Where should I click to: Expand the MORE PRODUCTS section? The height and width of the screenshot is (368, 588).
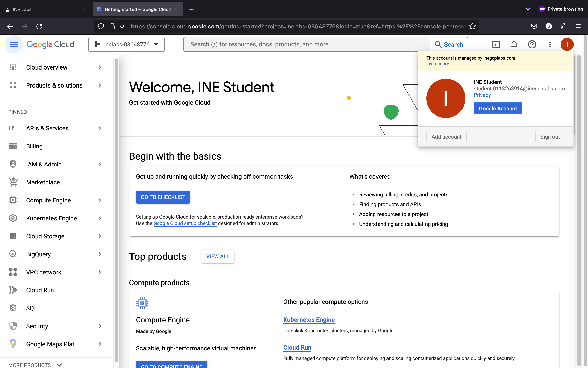coord(35,365)
